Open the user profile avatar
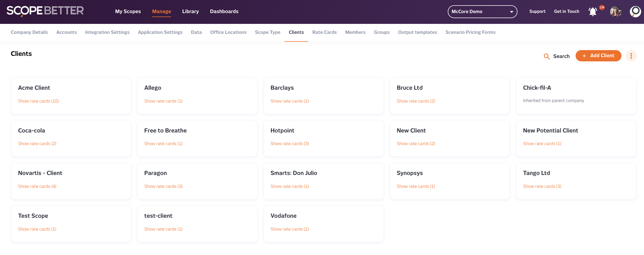This screenshot has height=255, width=644. pyautogui.click(x=615, y=12)
